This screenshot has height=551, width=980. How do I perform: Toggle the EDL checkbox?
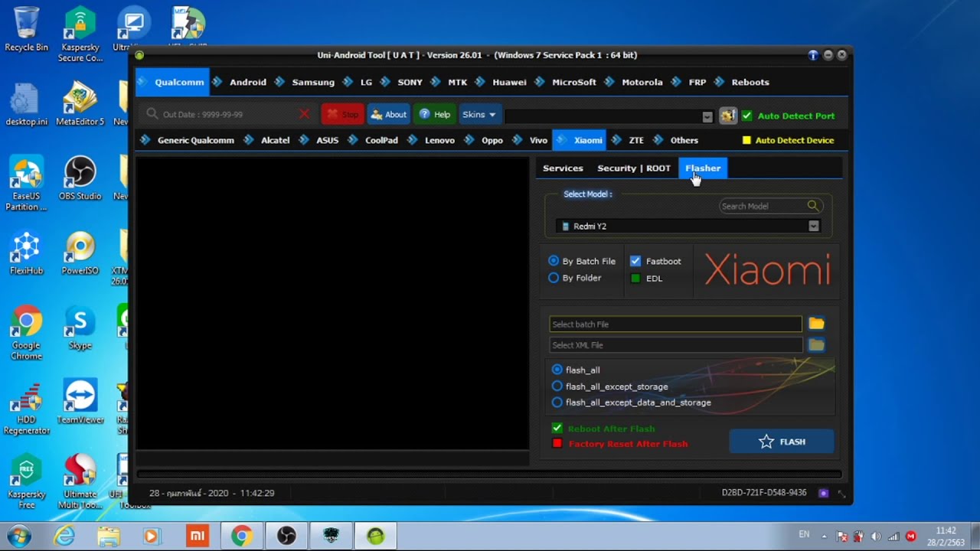tap(635, 279)
